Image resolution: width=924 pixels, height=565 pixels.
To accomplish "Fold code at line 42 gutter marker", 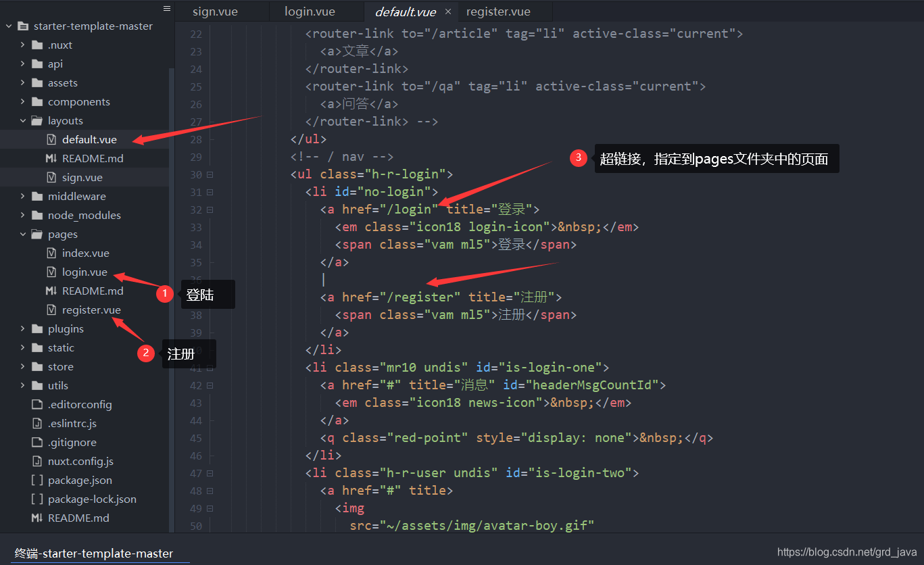I will 210,385.
